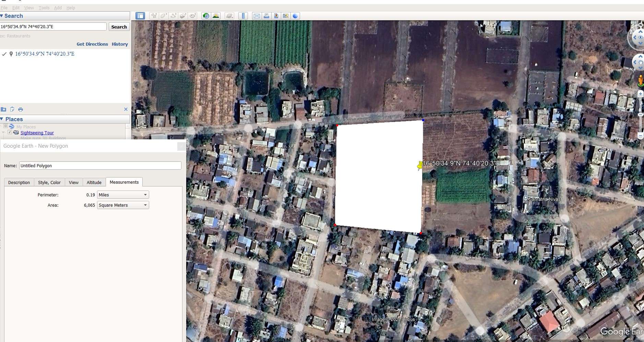Viewport: 644px width, 342px height.
Task: Click the search coordinates input field
Action: 53,26
